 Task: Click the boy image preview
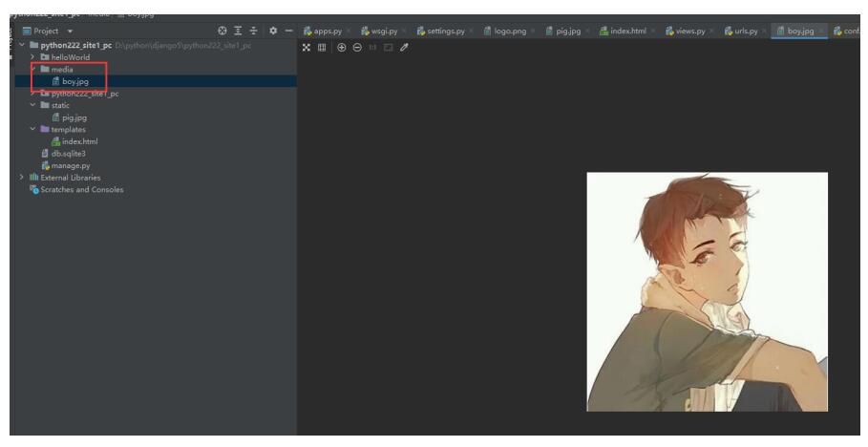(707, 291)
